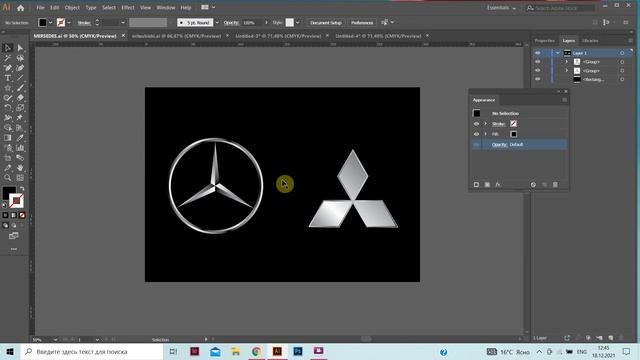Viewport: 640px width, 360px height.
Task: Toggle Stroke visibility eye in Appearance panel
Action: (476, 124)
